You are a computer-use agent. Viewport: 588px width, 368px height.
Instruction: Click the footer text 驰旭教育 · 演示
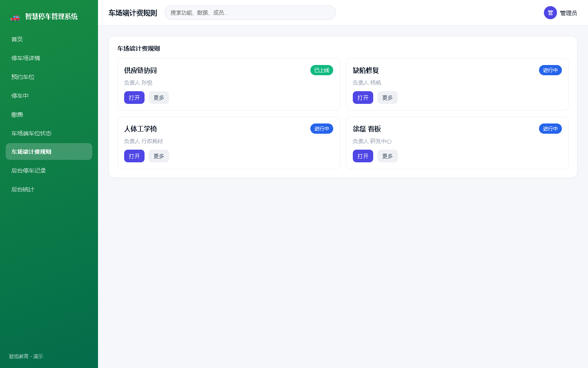tap(26, 357)
